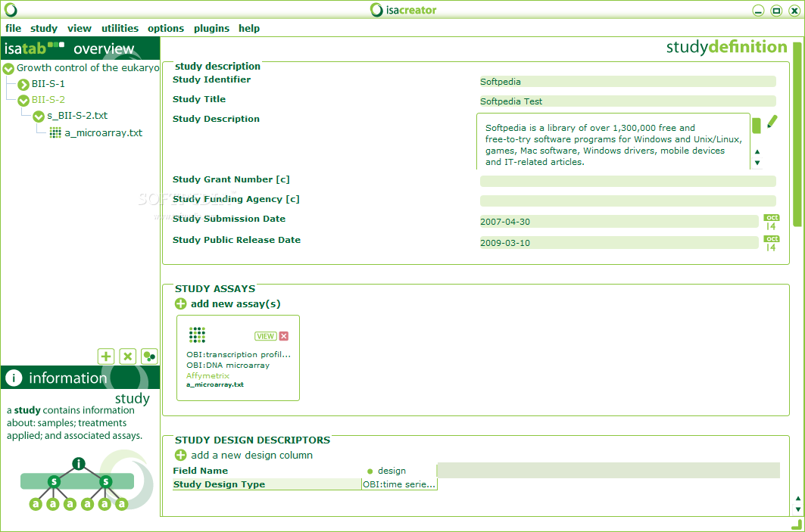
Task: Close the isacreator window
Action: [794, 11]
